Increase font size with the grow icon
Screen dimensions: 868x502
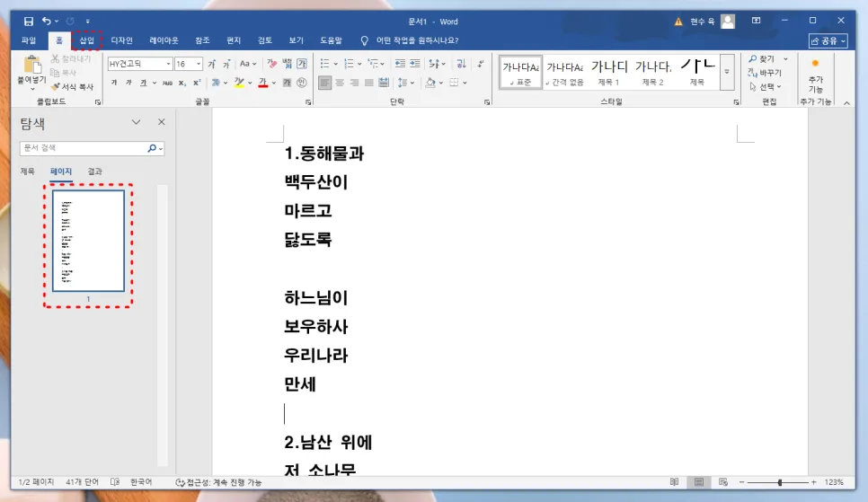(211, 64)
